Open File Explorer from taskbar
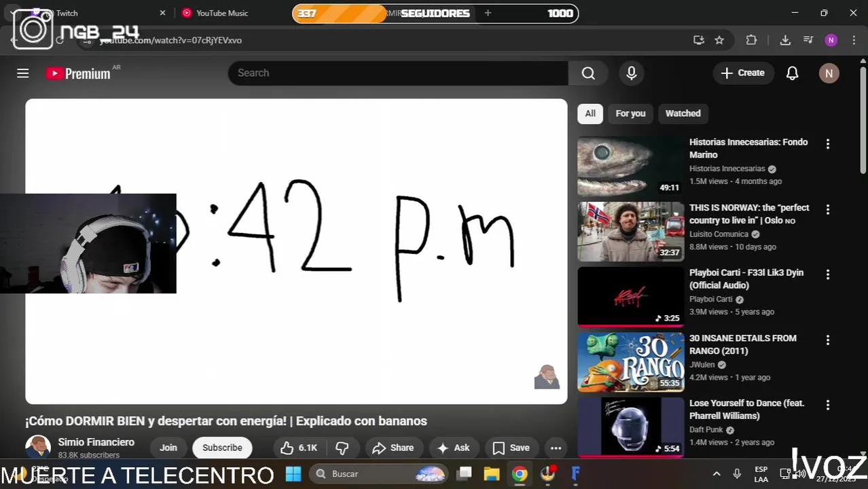The image size is (868, 489). [x=492, y=473]
